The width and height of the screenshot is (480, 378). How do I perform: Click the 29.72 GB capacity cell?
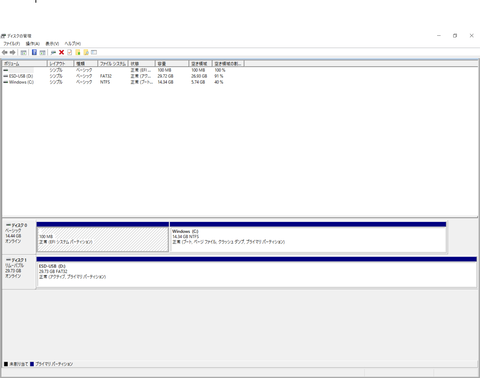pyautogui.click(x=165, y=76)
